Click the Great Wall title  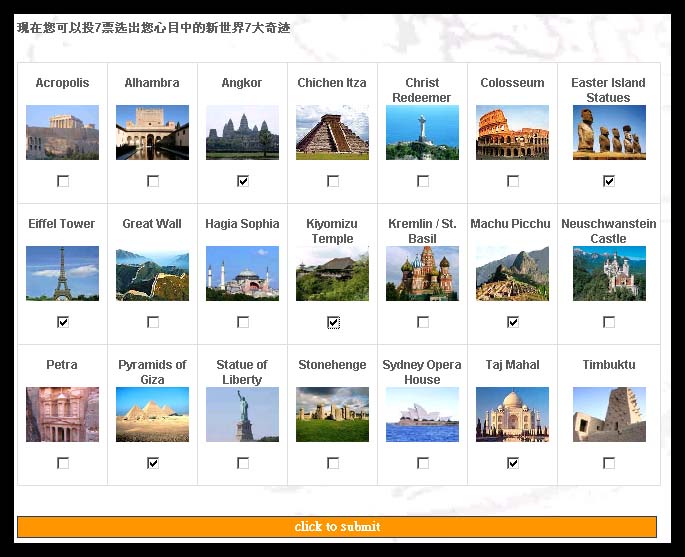(x=152, y=224)
